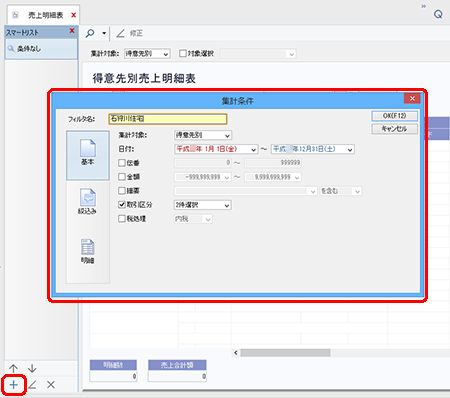
Task: Enable the 伝番 checkbox
Action: click(122, 163)
